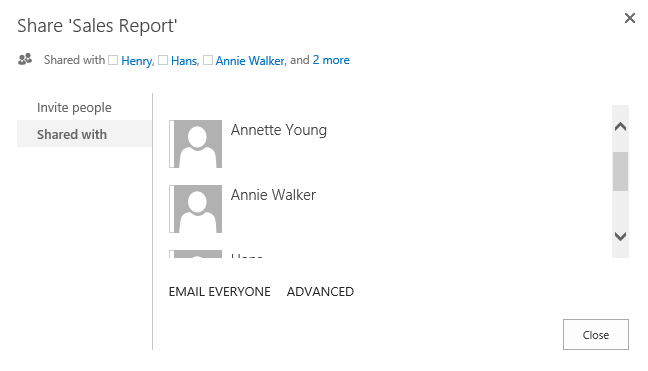The width and height of the screenshot is (648, 371).
Task: Switch to the Invite people tab
Action: 74,107
